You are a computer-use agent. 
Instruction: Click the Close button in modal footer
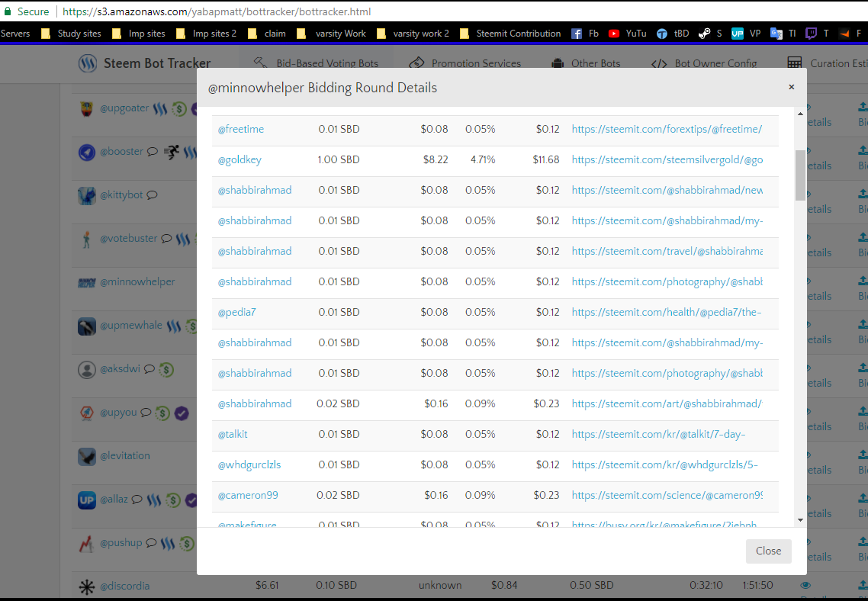[768, 551]
